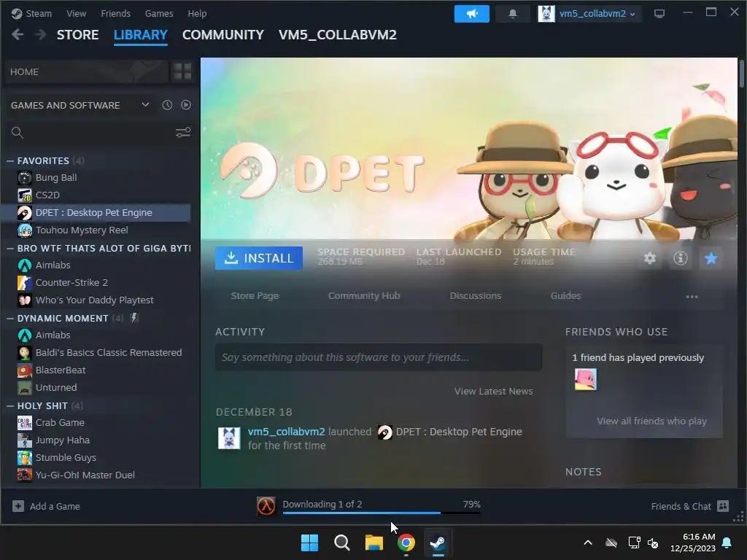Open the notifications bell
This screenshot has height=560, width=747.
(513, 14)
